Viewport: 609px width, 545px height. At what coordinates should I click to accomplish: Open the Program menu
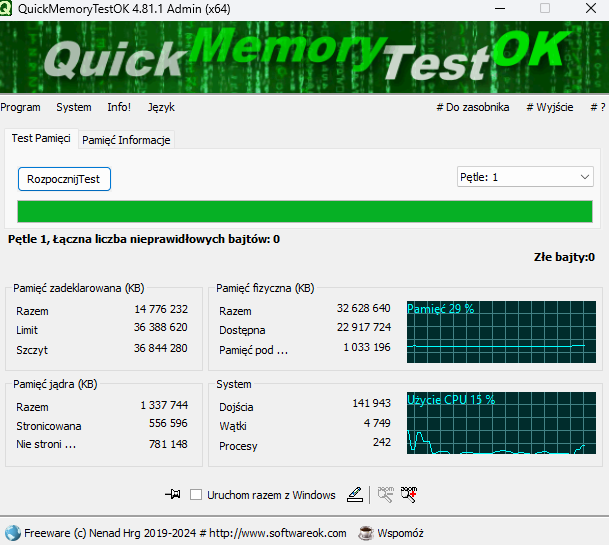click(x=20, y=107)
